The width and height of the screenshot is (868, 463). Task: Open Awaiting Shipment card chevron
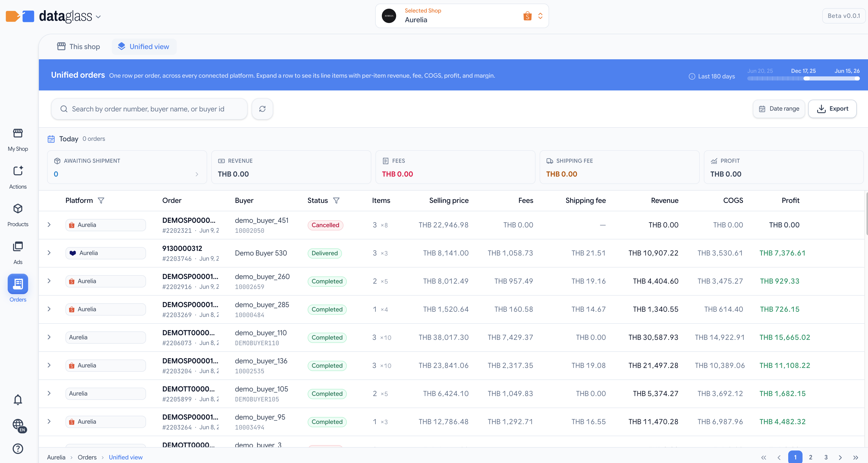197,174
